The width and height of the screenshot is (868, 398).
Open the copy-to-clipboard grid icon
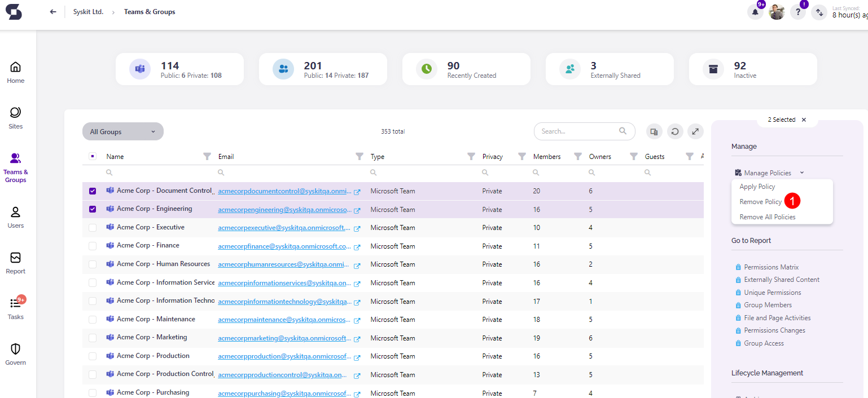(x=654, y=131)
